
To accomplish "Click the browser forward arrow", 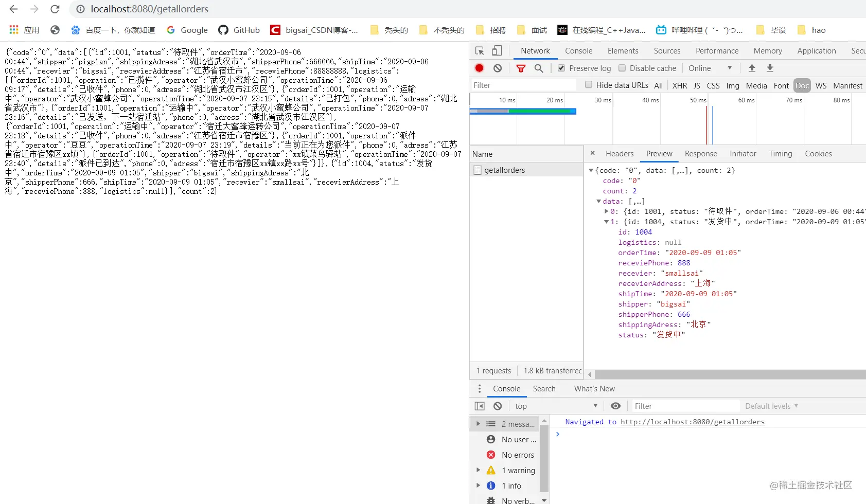I will [x=34, y=9].
